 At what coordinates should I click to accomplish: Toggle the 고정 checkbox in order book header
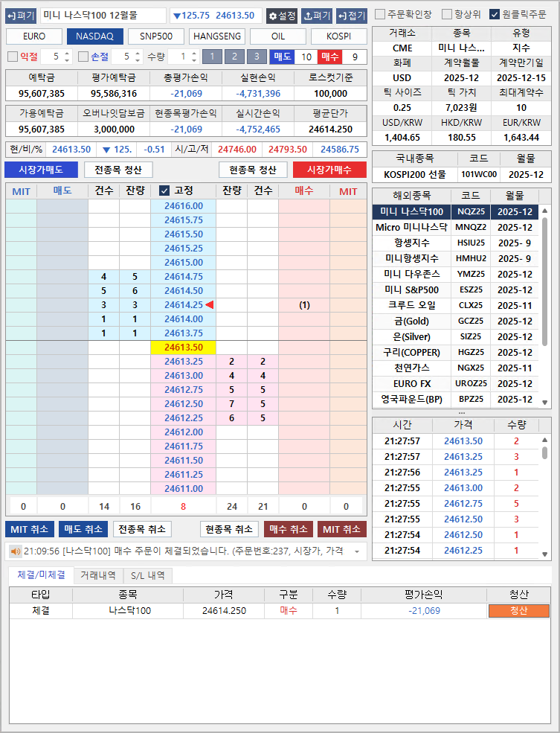[164, 191]
